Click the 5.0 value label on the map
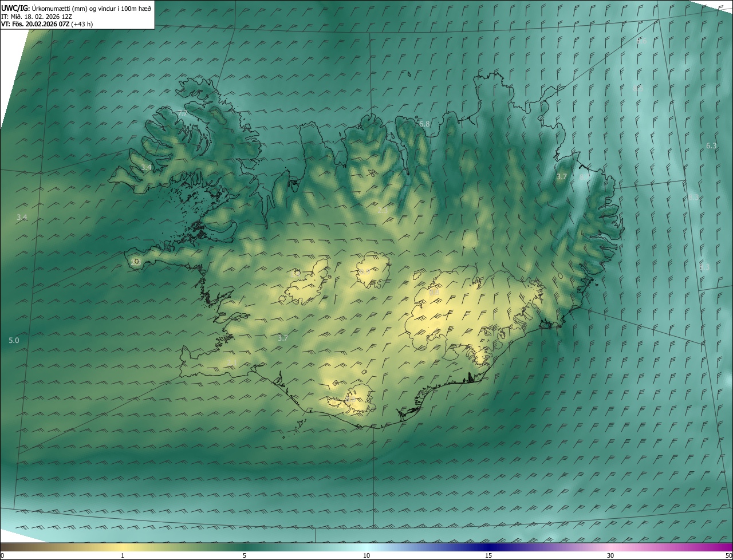 pyautogui.click(x=14, y=341)
